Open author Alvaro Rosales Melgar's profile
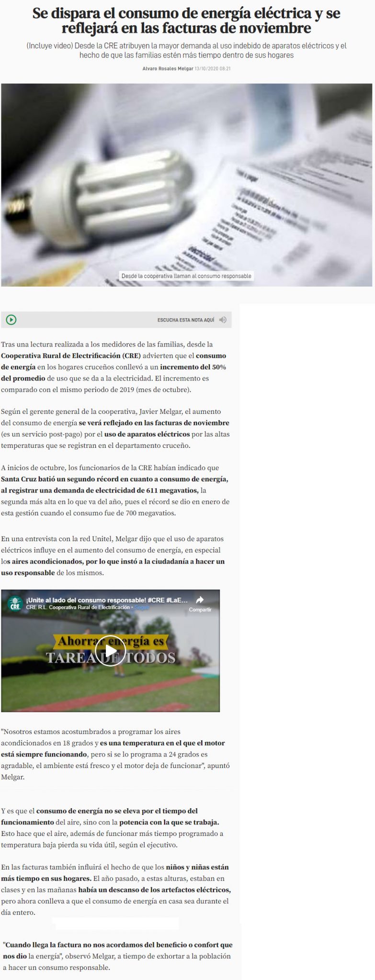This screenshot has width=375, height=980. (x=168, y=68)
